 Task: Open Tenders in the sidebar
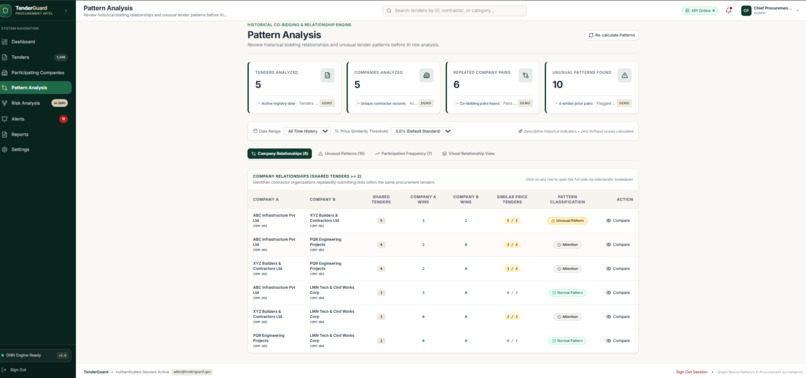(x=36, y=57)
